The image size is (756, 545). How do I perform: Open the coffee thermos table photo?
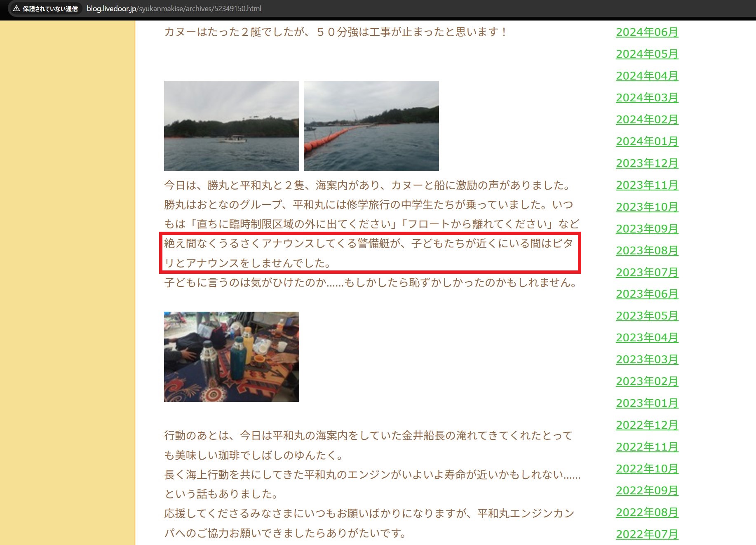click(x=231, y=357)
